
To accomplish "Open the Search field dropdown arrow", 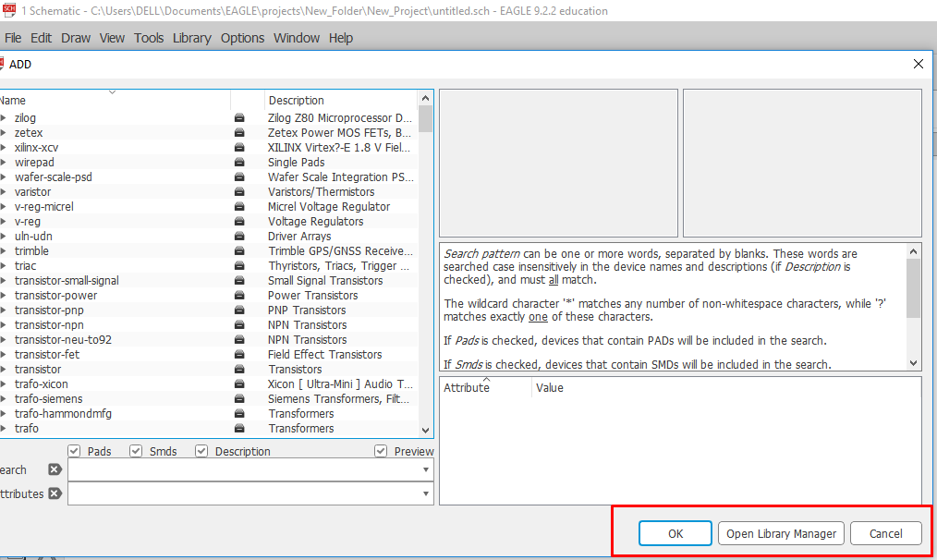I will pos(425,469).
